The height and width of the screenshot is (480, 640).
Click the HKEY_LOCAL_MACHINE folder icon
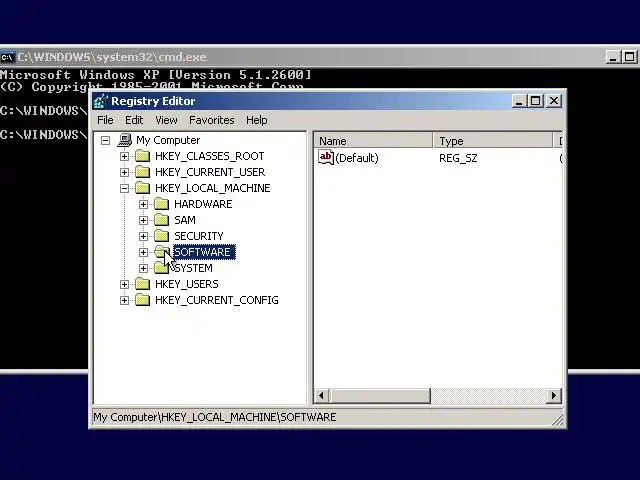tap(142, 188)
